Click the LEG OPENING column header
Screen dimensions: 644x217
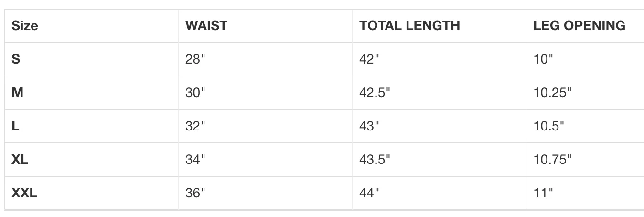tap(579, 26)
